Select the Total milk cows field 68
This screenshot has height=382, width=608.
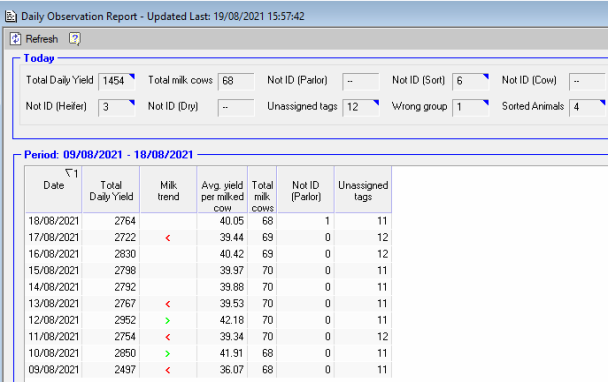click(236, 81)
